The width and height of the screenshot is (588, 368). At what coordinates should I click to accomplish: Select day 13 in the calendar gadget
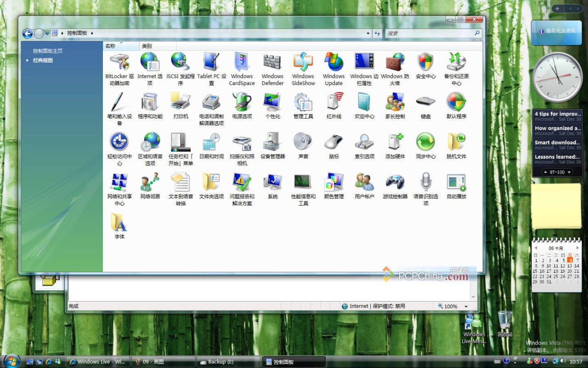coord(570,266)
